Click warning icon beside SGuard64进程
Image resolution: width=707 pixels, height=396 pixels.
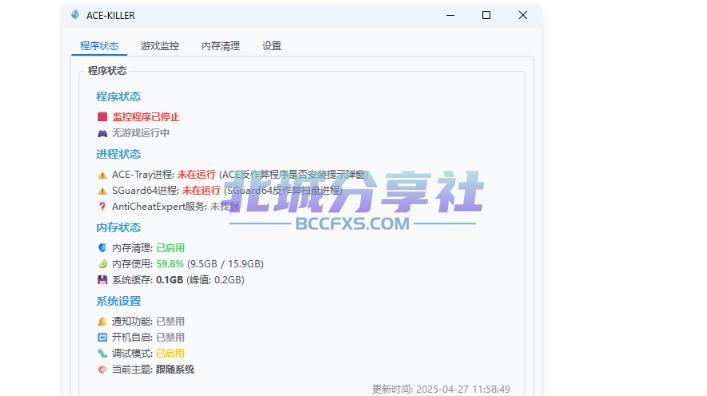102,191
